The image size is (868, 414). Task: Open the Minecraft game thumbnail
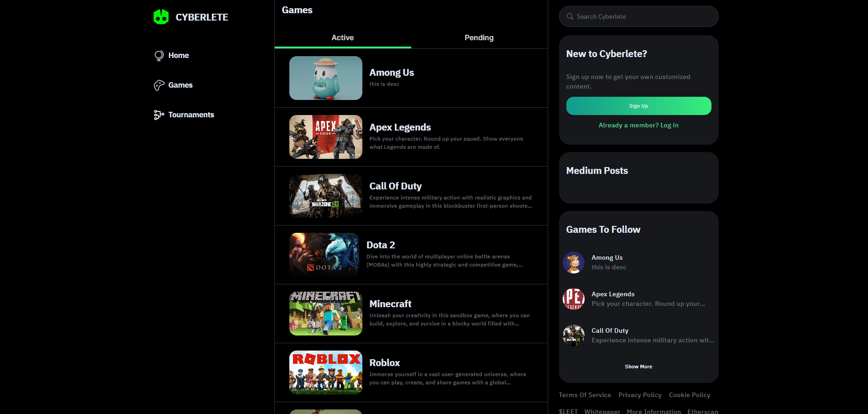coord(326,314)
